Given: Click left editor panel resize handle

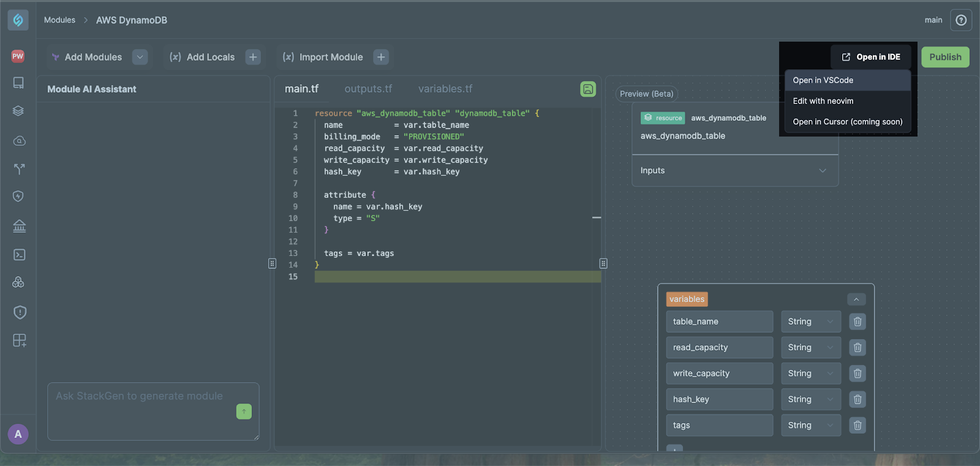Looking at the screenshot, I should 272,263.
